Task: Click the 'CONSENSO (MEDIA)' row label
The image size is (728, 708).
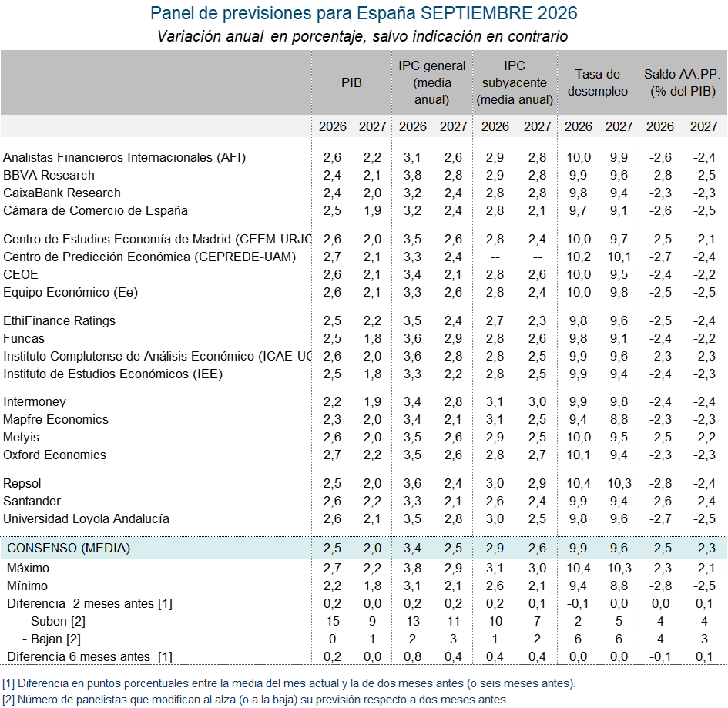Action: pyautogui.click(x=69, y=548)
